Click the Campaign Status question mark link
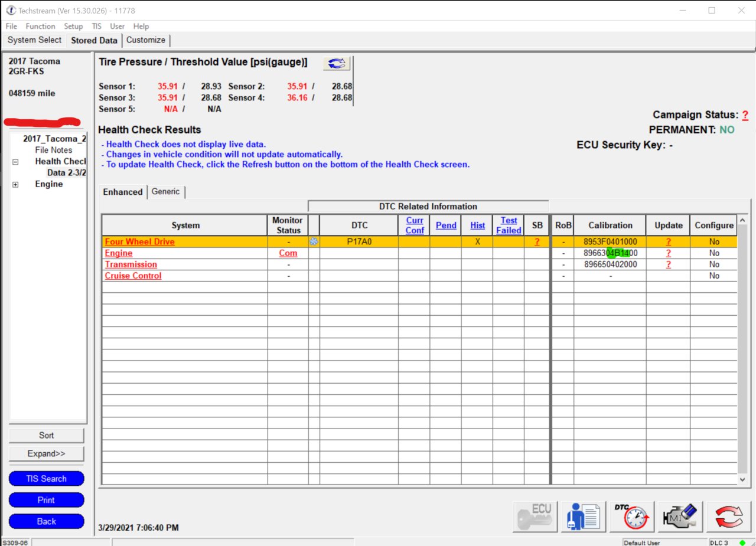 [745, 115]
